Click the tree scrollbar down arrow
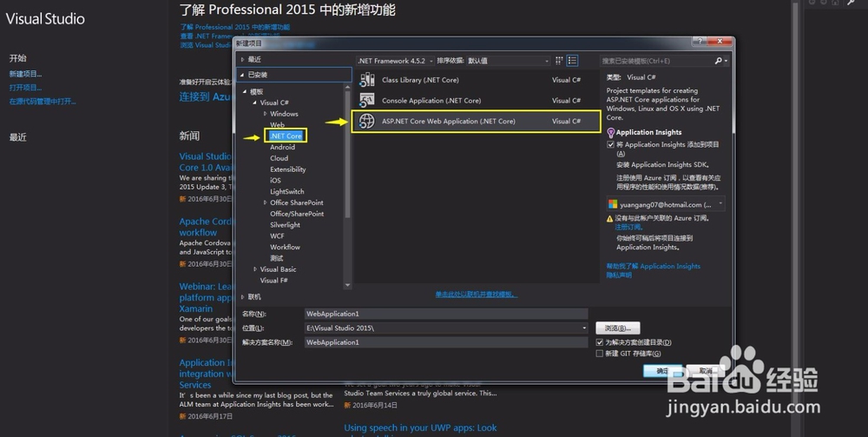This screenshot has height=437, width=868. (x=348, y=285)
